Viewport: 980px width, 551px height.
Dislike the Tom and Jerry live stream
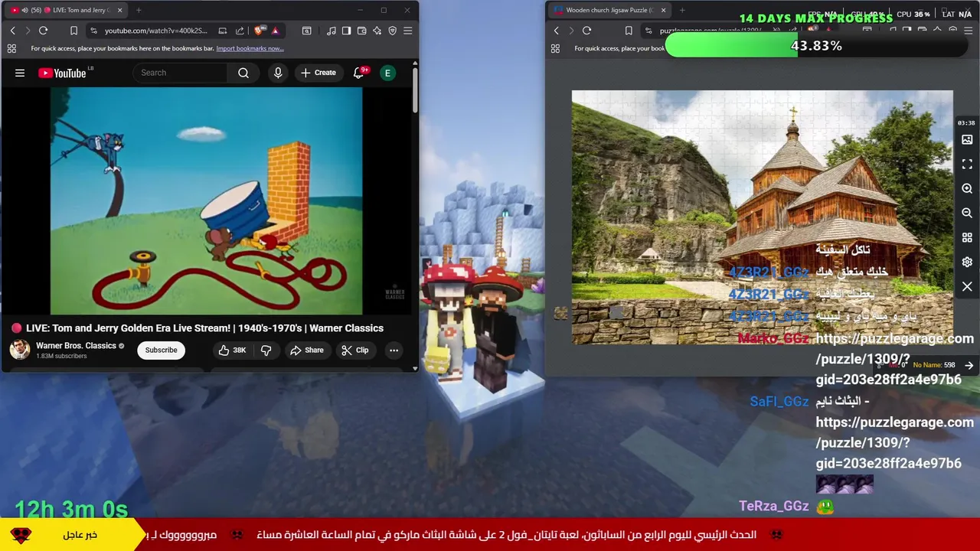[x=266, y=350]
